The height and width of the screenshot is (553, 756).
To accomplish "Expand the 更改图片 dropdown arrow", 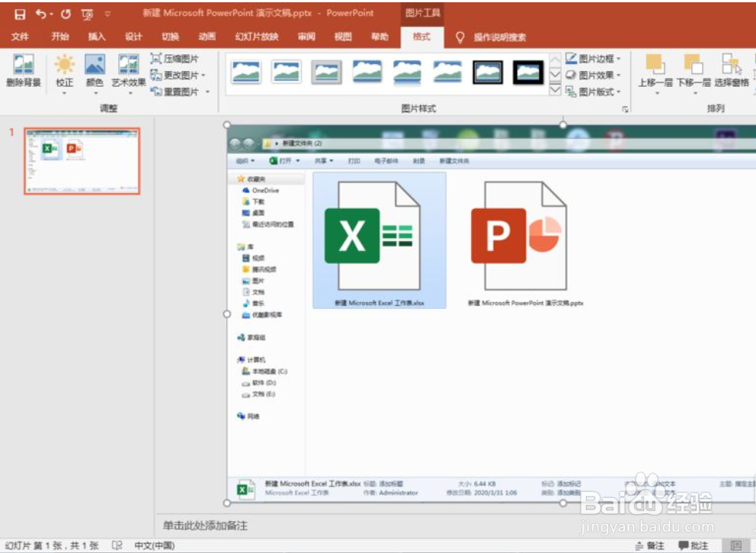I will click(x=203, y=76).
